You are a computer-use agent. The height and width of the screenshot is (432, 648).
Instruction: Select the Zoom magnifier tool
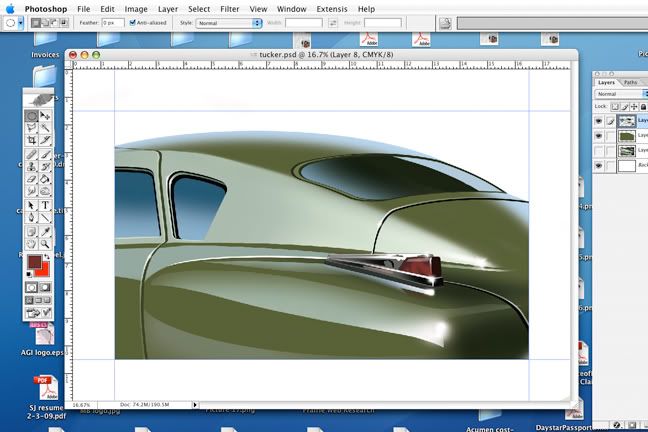click(45, 244)
